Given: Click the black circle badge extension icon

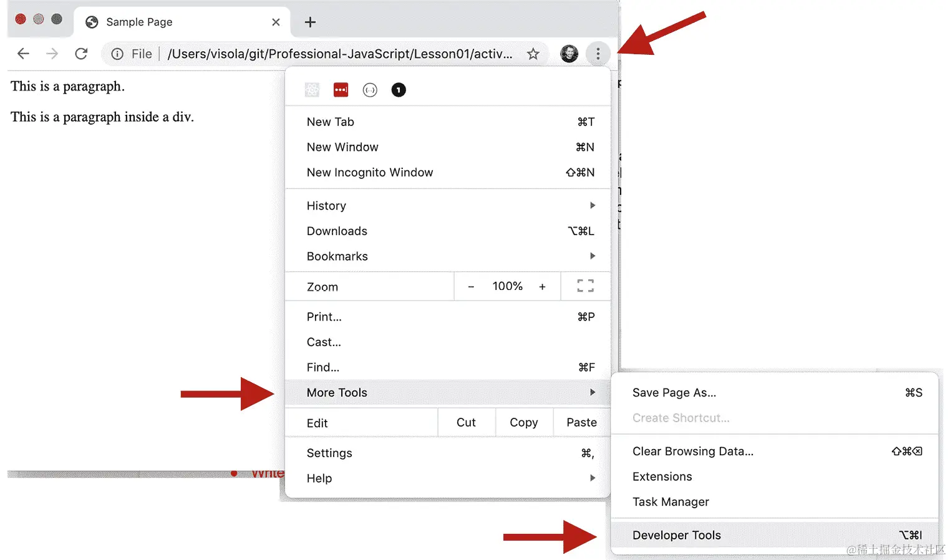Looking at the screenshot, I should coord(399,89).
